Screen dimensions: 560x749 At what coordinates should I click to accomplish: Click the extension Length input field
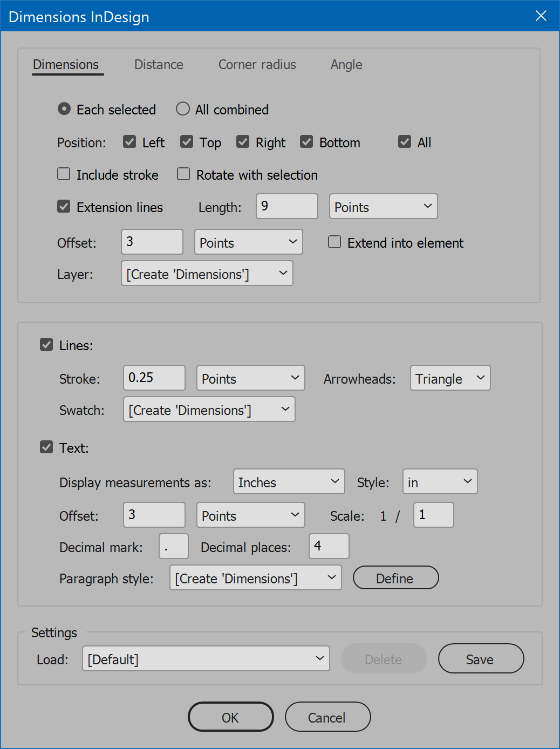click(287, 206)
